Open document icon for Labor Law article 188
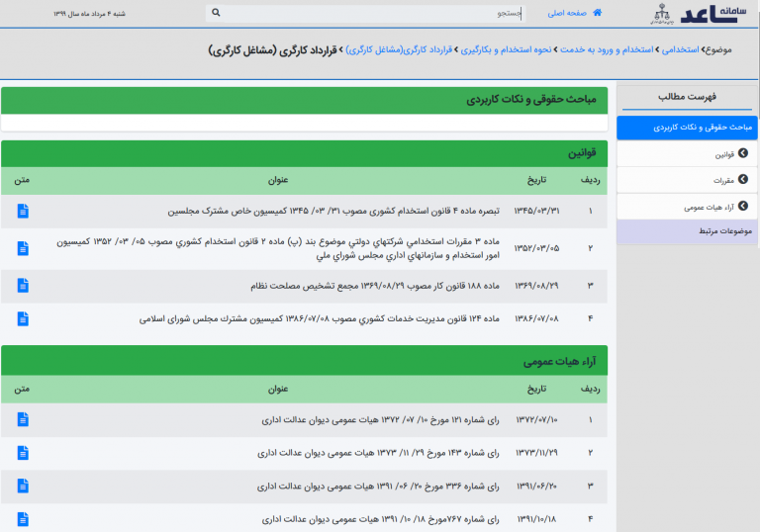This screenshot has width=760, height=532. pyautogui.click(x=23, y=286)
